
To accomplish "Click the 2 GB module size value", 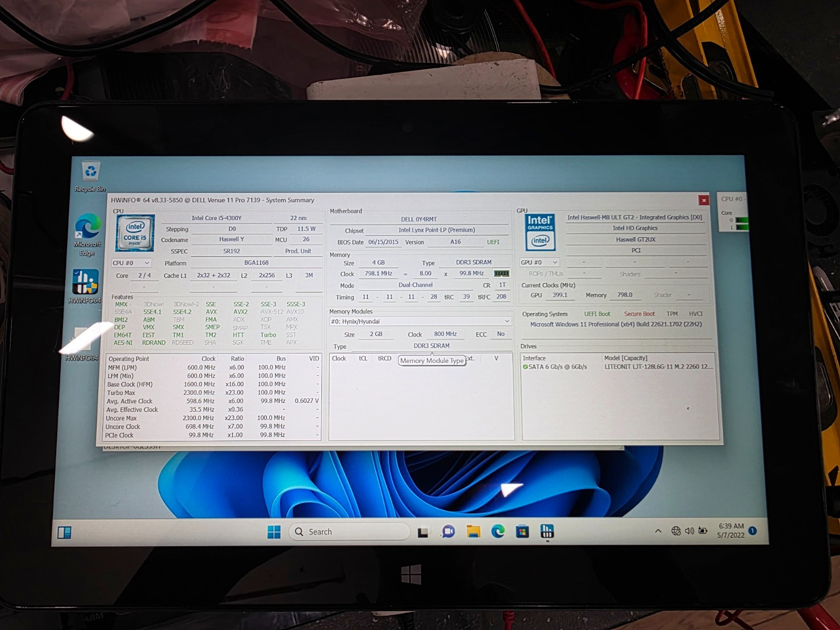I will (376, 334).
